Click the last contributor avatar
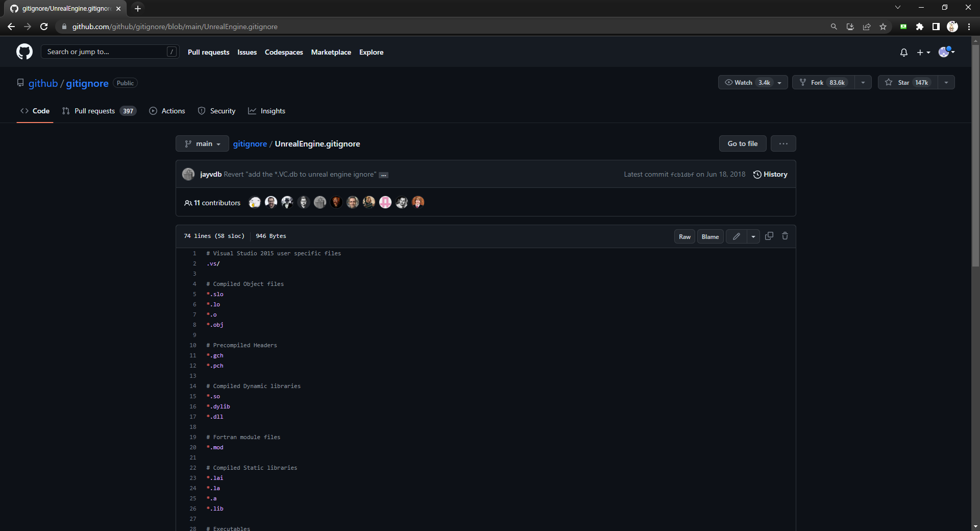 tap(418, 203)
